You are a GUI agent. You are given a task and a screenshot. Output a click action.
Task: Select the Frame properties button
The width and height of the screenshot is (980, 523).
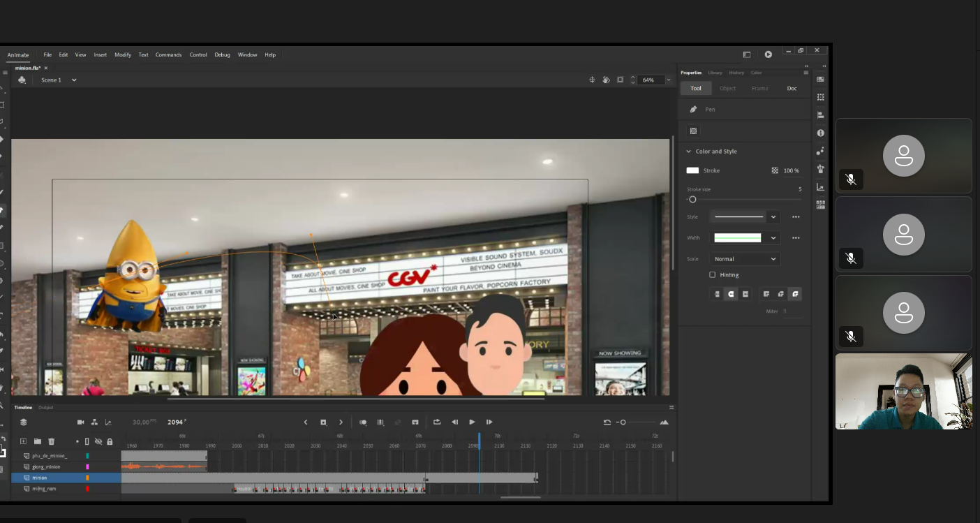pyautogui.click(x=760, y=88)
